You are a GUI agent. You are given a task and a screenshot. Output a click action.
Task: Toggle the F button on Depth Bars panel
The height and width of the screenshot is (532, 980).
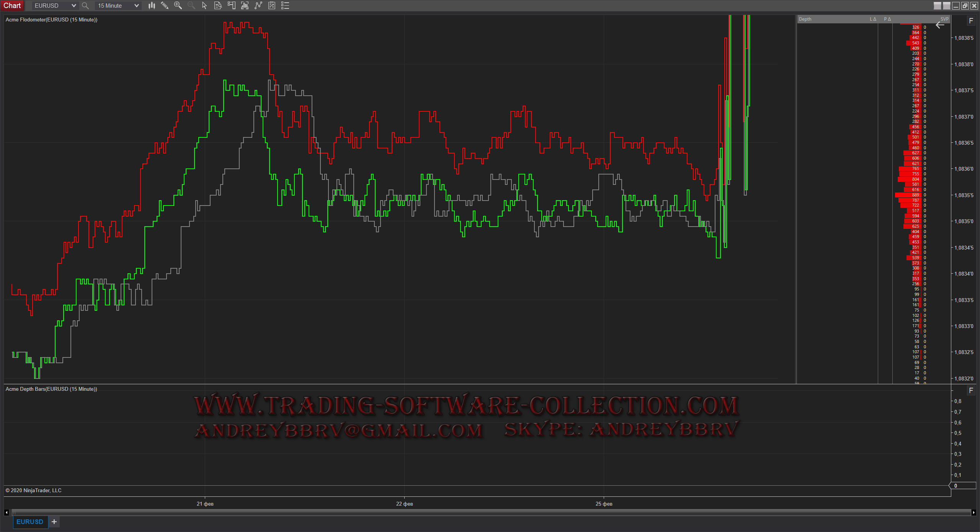[x=971, y=390]
